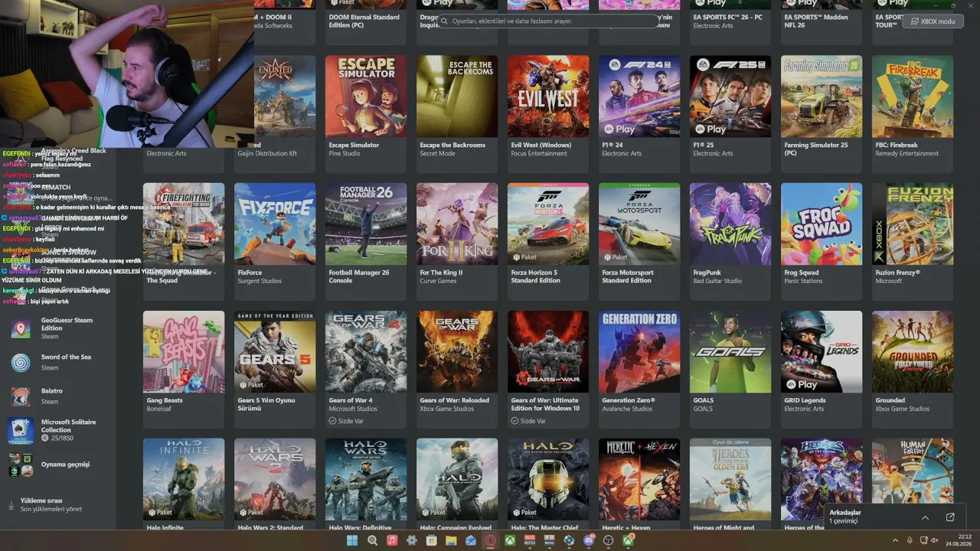Click the Pine Studio publisher text
This screenshot has height=551, width=980.
click(345, 153)
